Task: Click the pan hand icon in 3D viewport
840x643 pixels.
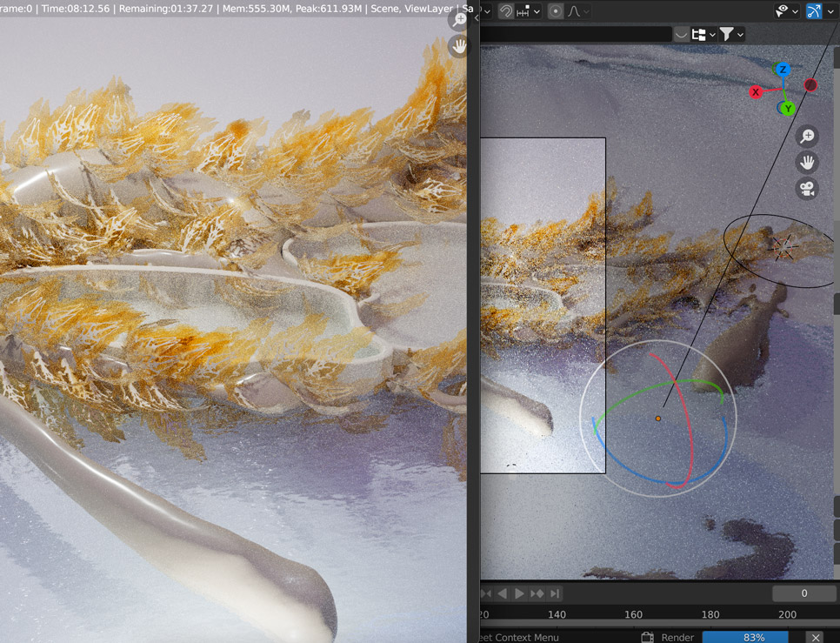Action: pyautogui.click(x=807, y=163)
